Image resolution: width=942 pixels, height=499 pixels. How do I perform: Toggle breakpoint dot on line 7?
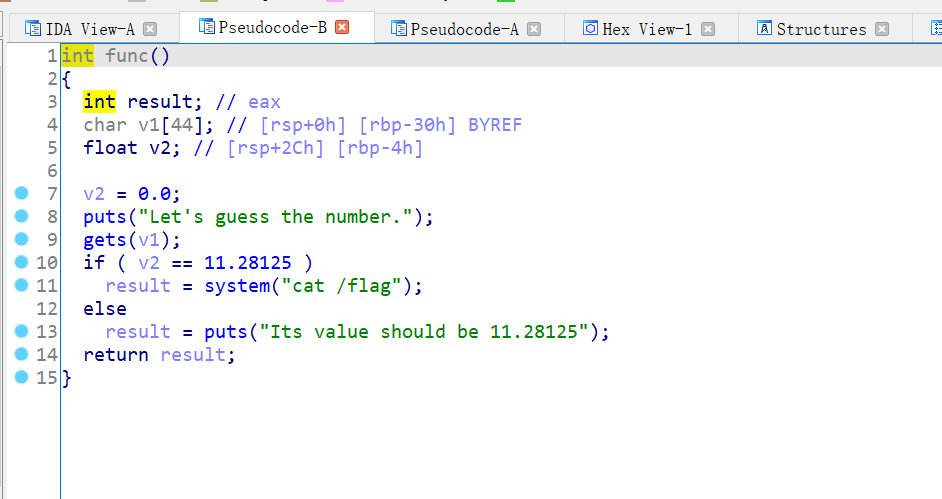21,193
